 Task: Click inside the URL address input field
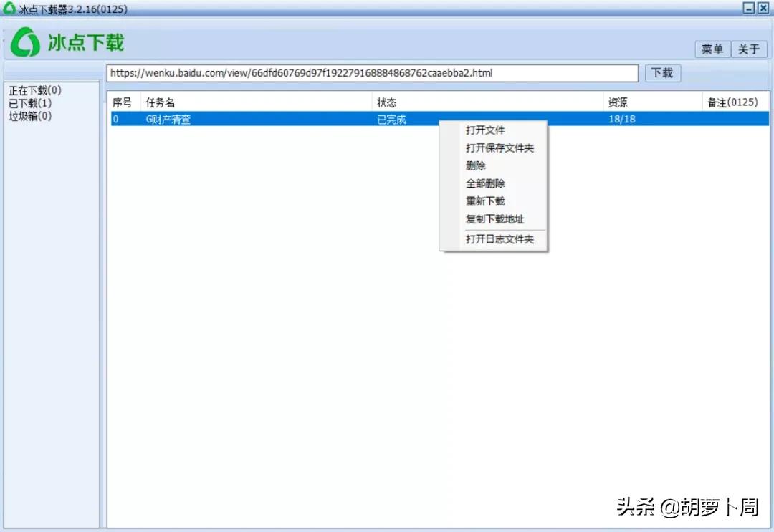coord(358,72)
